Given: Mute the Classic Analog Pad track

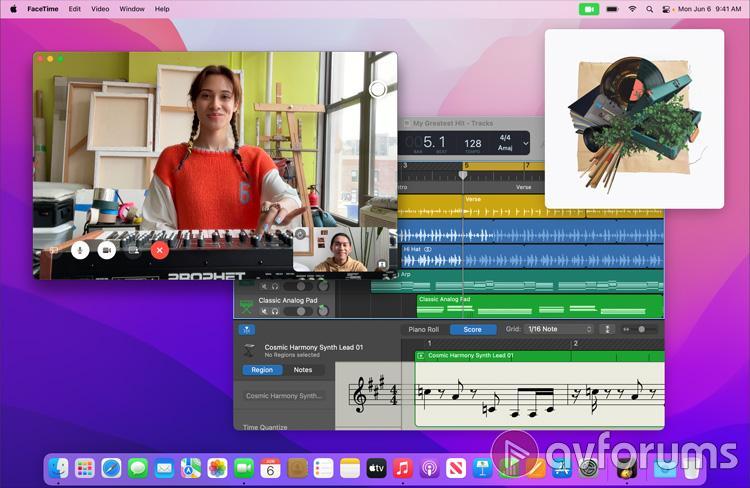Looking at the screenshot, I should click(x=265, y=311).
